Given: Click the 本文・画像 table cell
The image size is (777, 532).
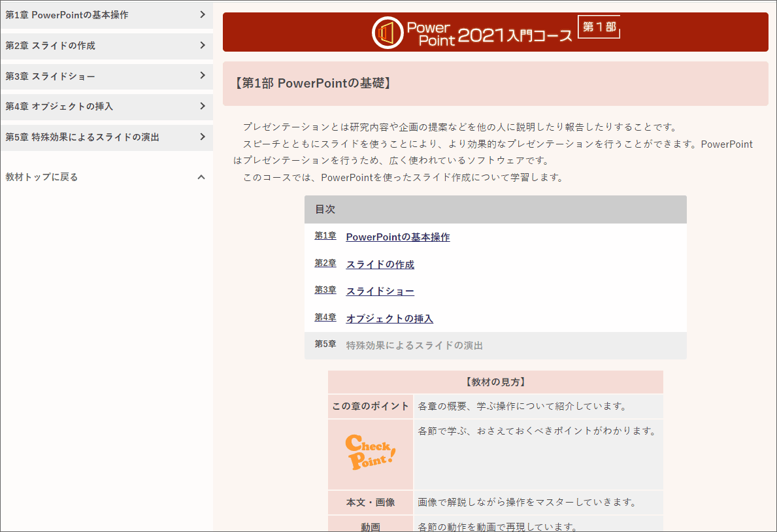Looking at the screenshot, I should tap(371, 502).
